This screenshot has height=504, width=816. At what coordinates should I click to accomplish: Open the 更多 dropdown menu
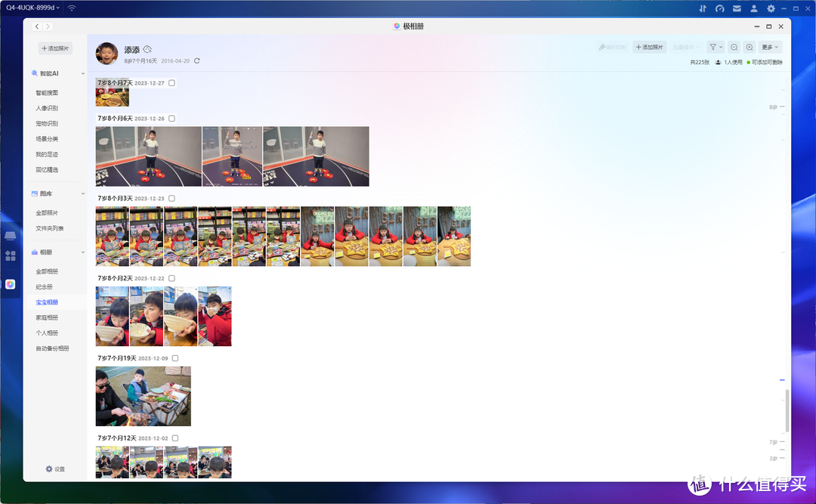pos(770,48)
